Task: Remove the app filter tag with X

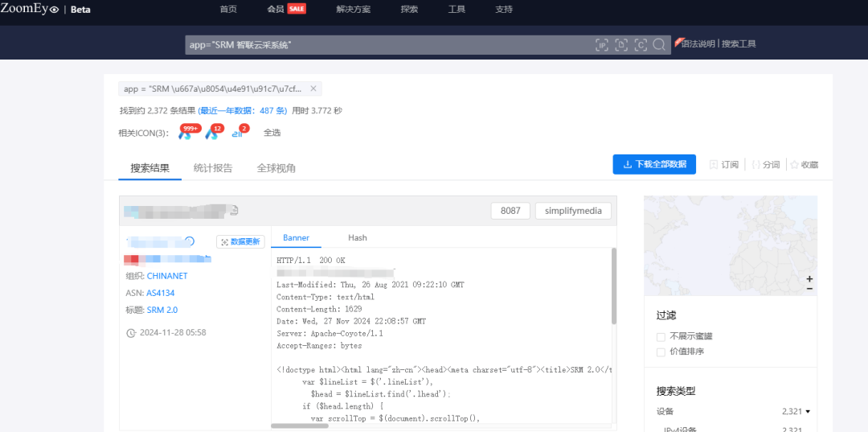Action: click(x=313, y=88)
